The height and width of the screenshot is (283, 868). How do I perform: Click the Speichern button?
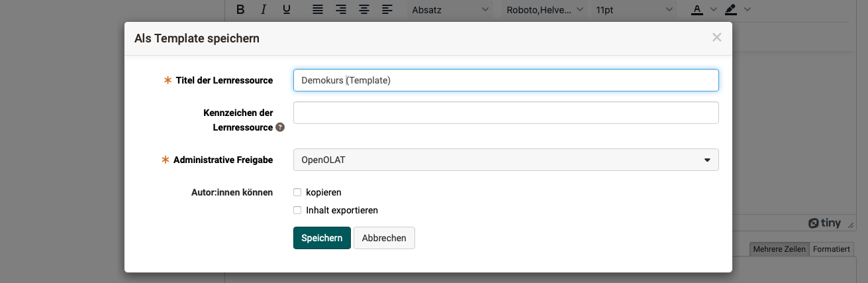click(322, 238)
